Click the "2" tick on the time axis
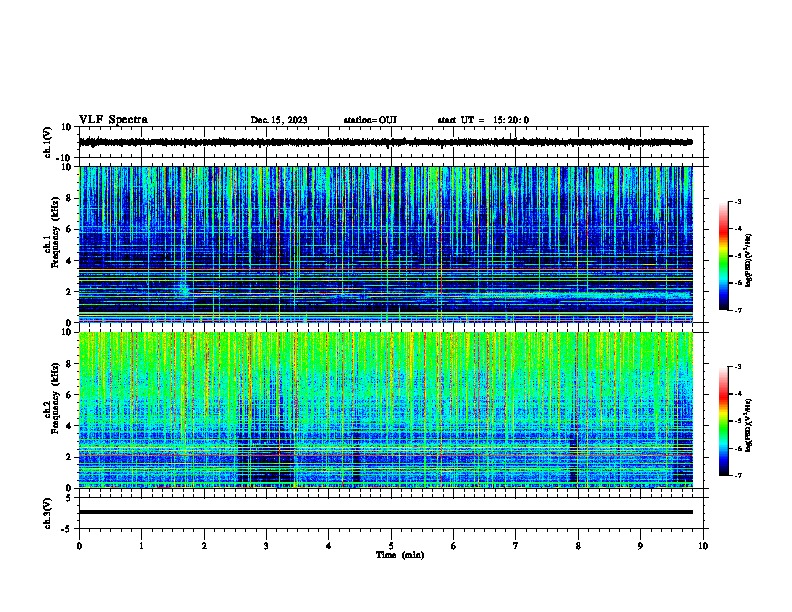 [x=204, y=546]
